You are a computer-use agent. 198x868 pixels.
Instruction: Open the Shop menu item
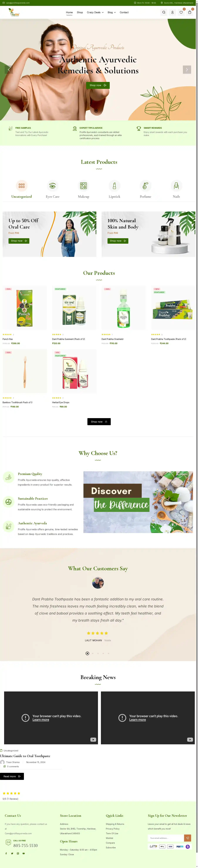80,12
